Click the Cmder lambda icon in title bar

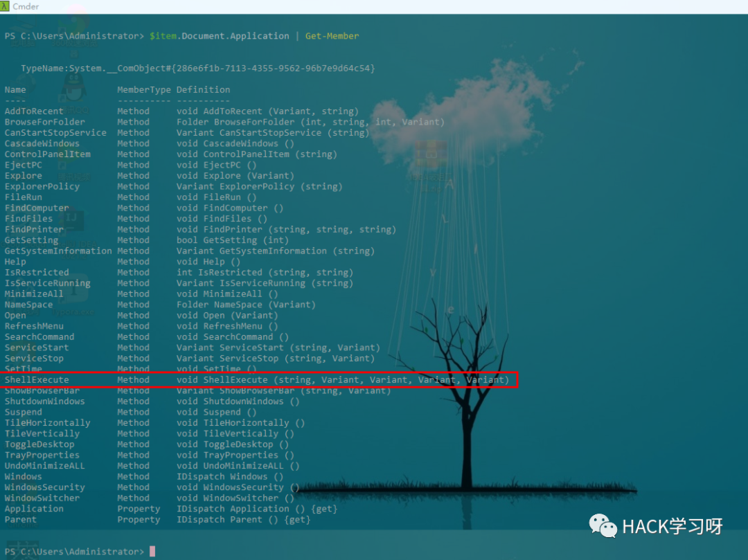[5, 6]
